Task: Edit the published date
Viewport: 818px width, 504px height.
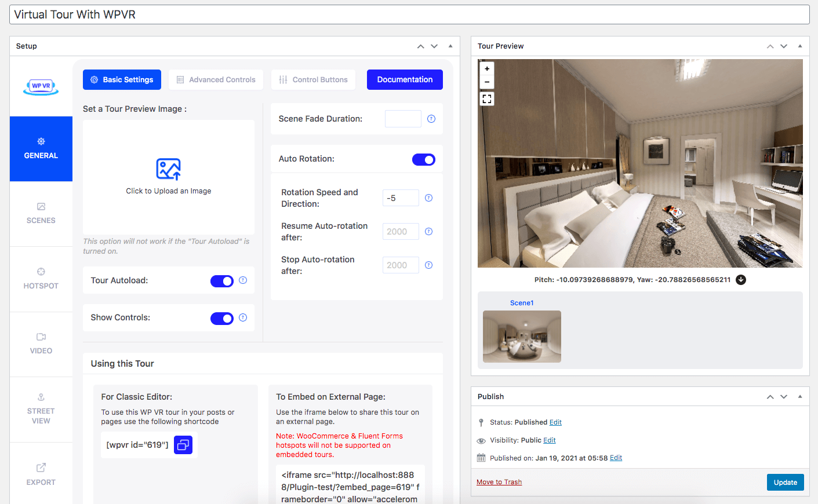Action: [x=616, y=458]
